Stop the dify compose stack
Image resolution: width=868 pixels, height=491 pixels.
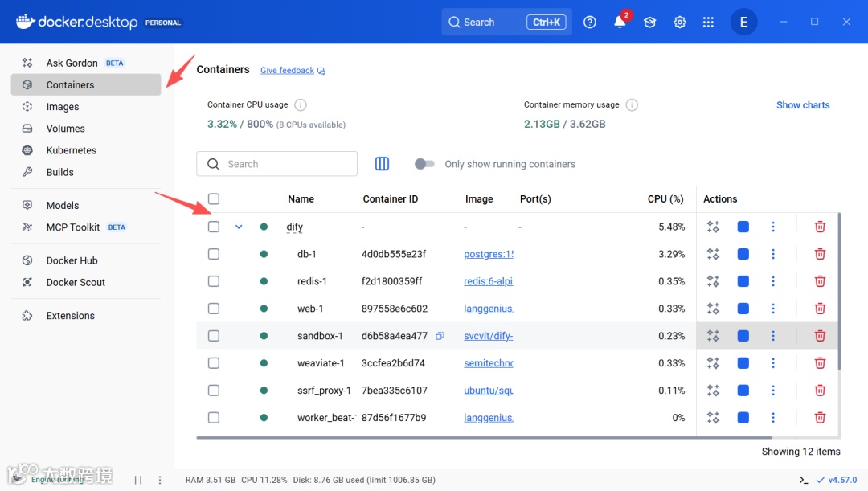coord(743,227)
